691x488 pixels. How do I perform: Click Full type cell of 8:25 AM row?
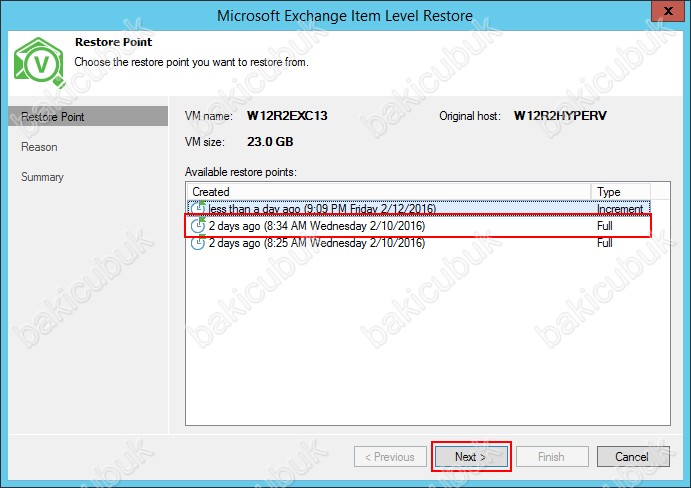pos(605,243)
